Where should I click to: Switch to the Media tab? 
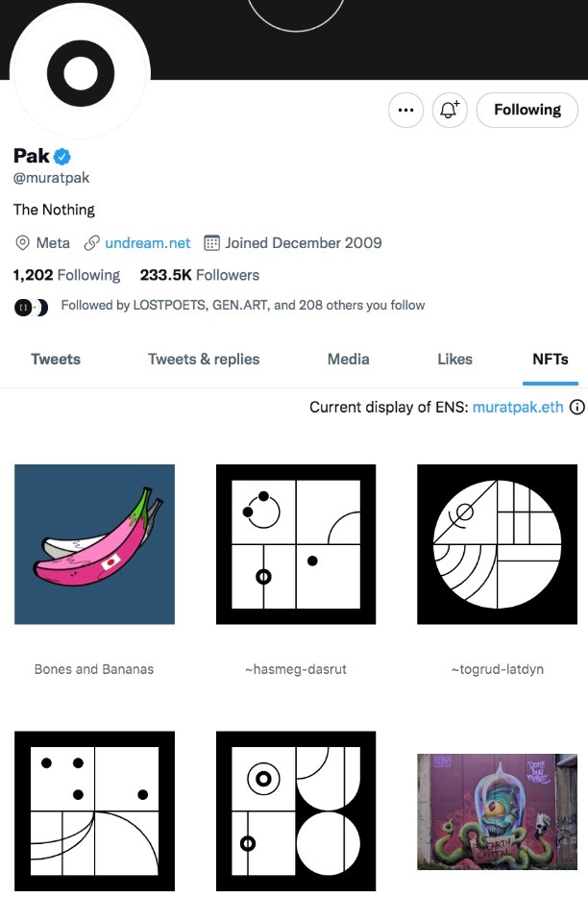pyautogui.click(x=348, y=359)
